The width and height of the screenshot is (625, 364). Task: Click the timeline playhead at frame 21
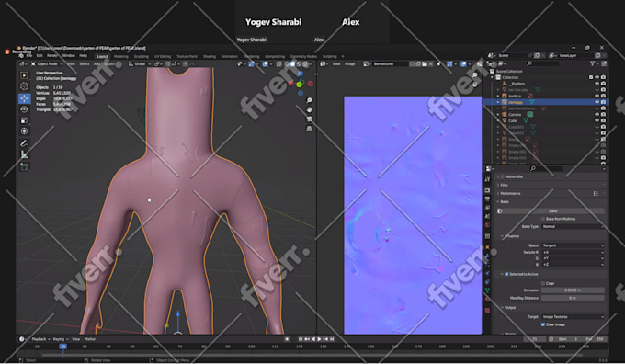[x=63, y=347]
